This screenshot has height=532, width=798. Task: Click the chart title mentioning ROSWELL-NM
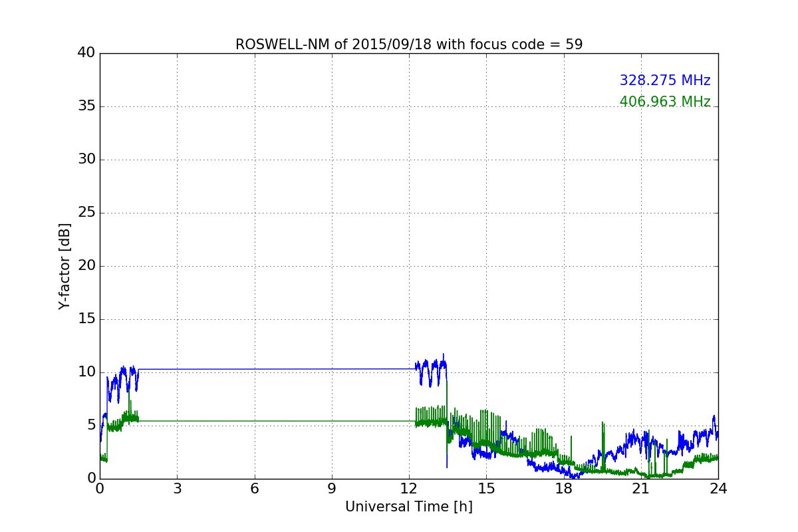[409, 45]
